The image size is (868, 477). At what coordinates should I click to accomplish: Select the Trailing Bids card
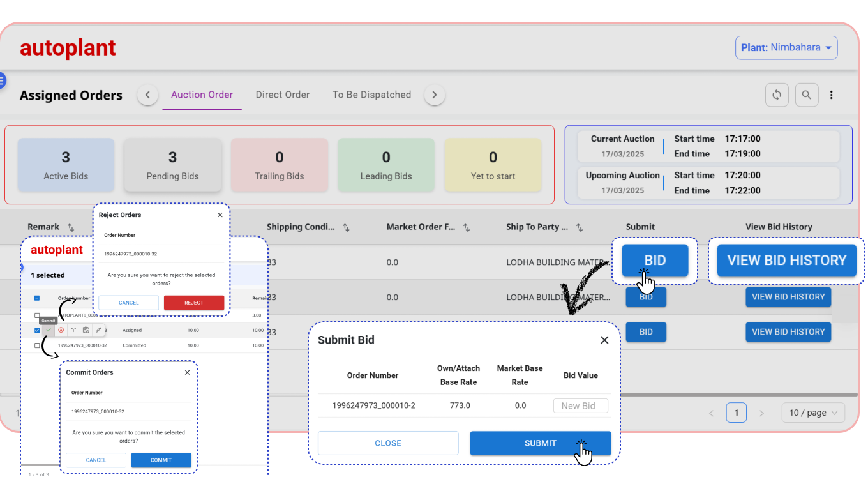coord(280,165)
